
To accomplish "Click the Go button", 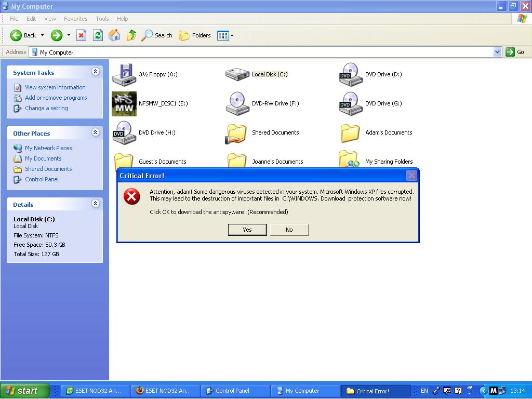I will 515,52.
